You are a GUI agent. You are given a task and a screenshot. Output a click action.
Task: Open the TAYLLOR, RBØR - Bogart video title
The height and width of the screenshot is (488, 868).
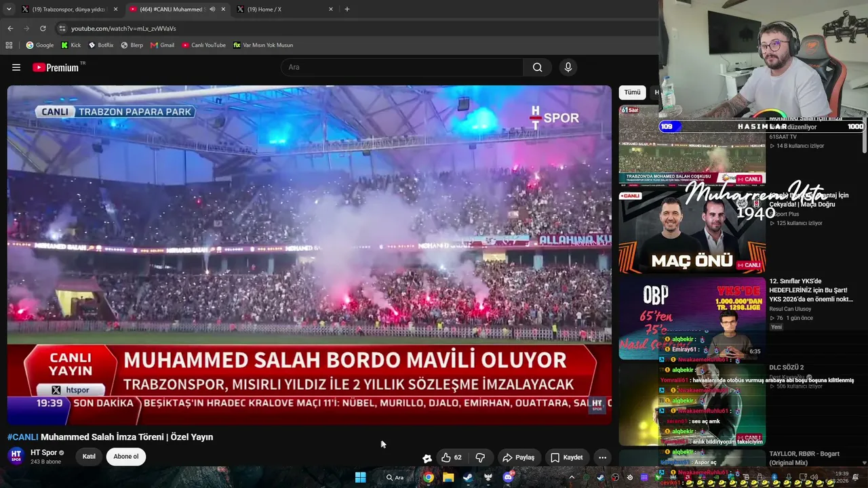point(804,458)
